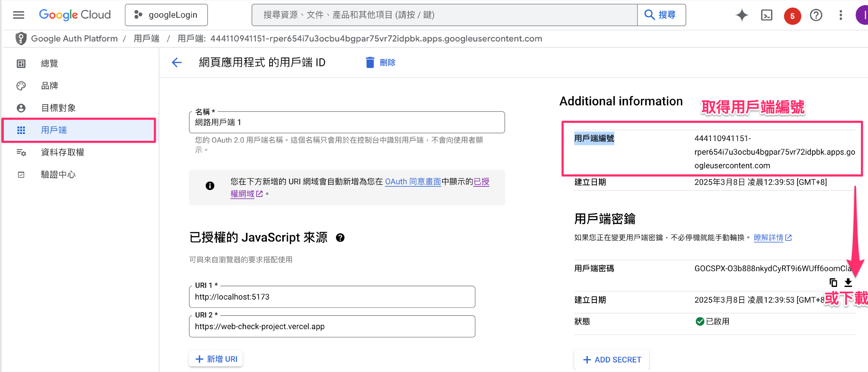Click help icon next to JavaScript 來源
This screenshot has height=372, width=868.
pos(340,238)
